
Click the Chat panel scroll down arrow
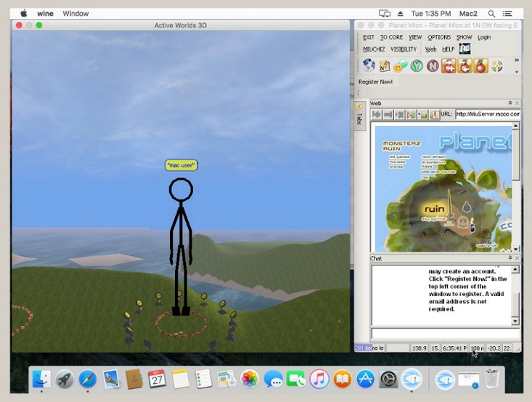tap(515, 321)
